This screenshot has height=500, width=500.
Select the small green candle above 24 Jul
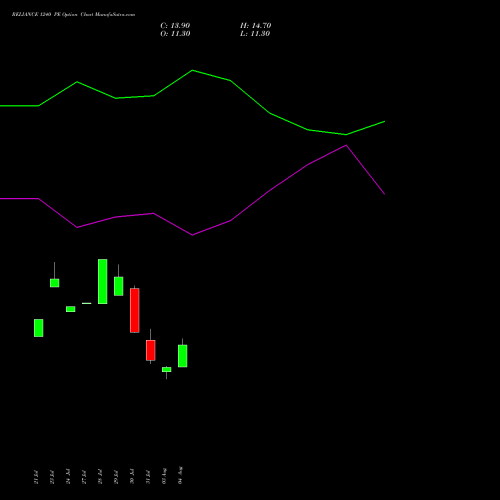(71, 309)
